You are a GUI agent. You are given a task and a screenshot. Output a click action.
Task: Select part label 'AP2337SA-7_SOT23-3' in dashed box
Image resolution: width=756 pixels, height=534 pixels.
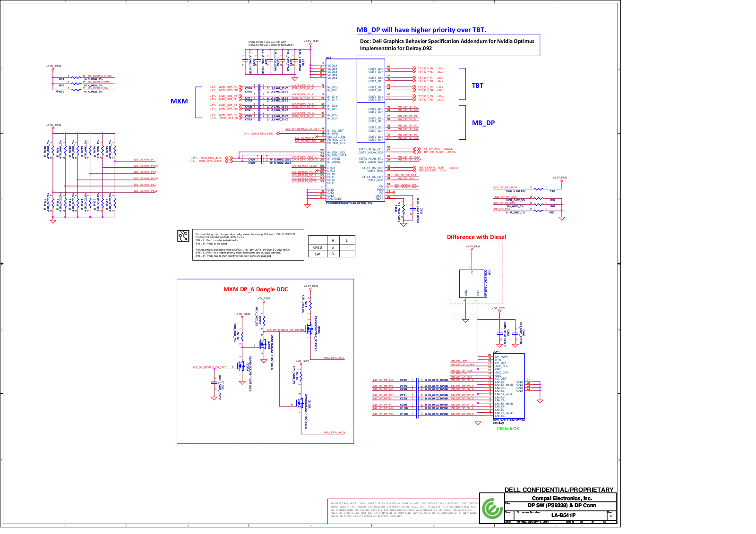(486, 283)
